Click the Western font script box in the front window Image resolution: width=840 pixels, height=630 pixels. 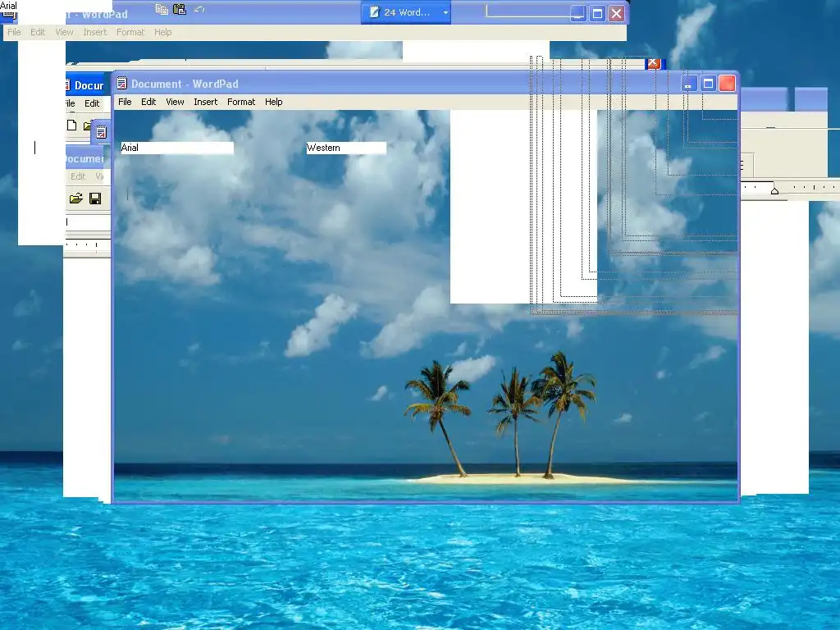point(346,148)
